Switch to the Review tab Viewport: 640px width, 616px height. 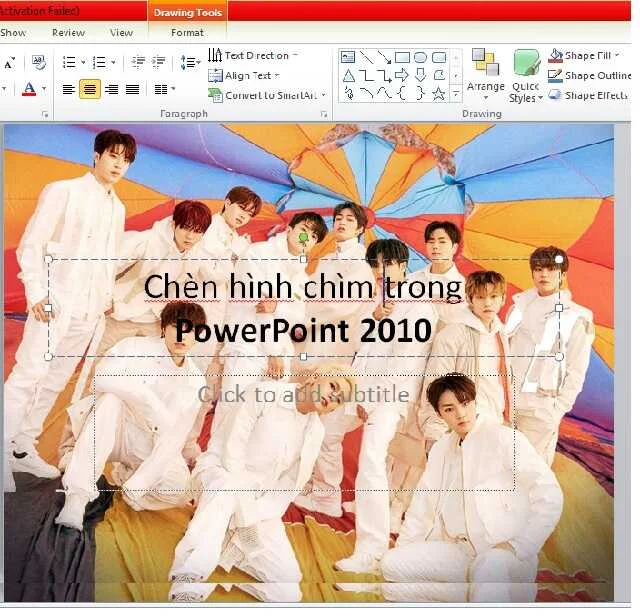point(69,33)
